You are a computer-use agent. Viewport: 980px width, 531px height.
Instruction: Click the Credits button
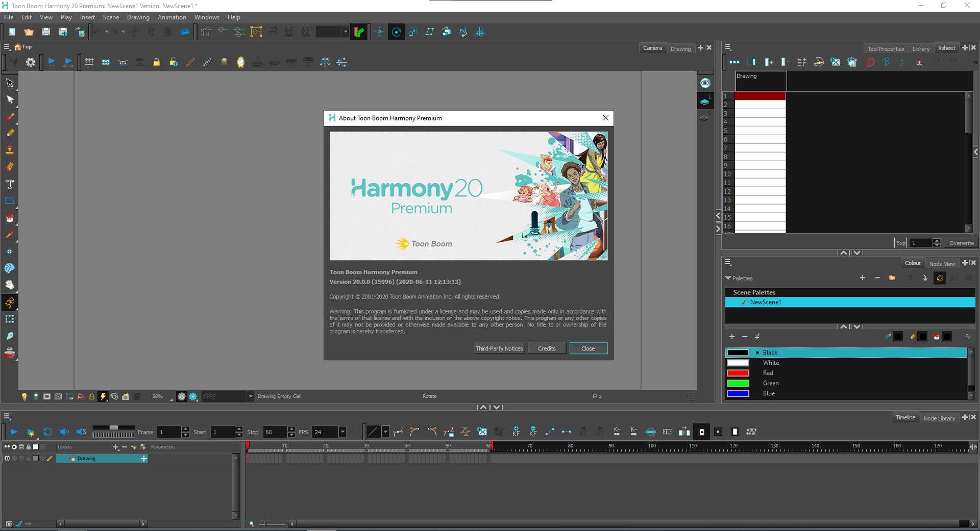546,348
